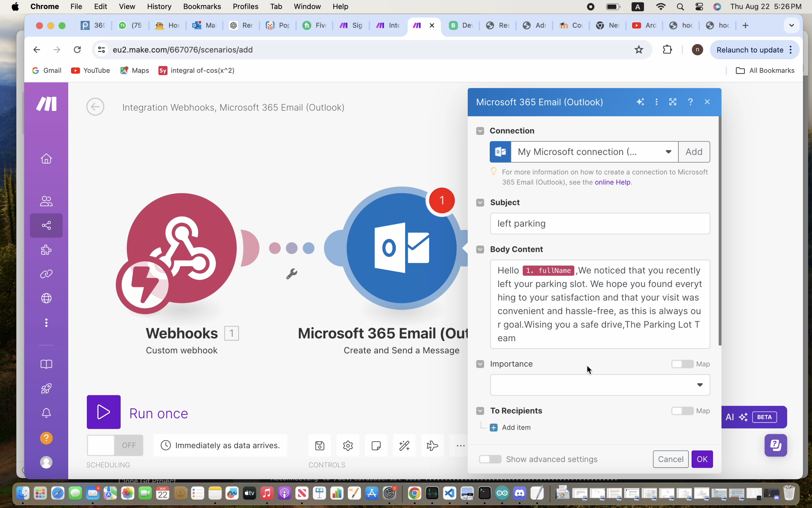Open the Resource hub book icon
Screen dimensions: 812x508
pyautogui.click(x=46, y=364)
